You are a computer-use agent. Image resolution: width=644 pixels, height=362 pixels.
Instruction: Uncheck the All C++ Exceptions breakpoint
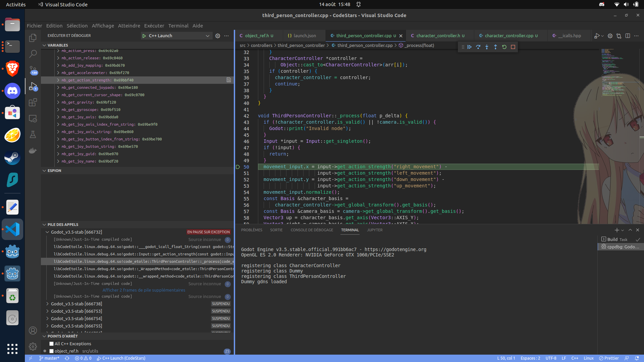[x=51, y=344]
